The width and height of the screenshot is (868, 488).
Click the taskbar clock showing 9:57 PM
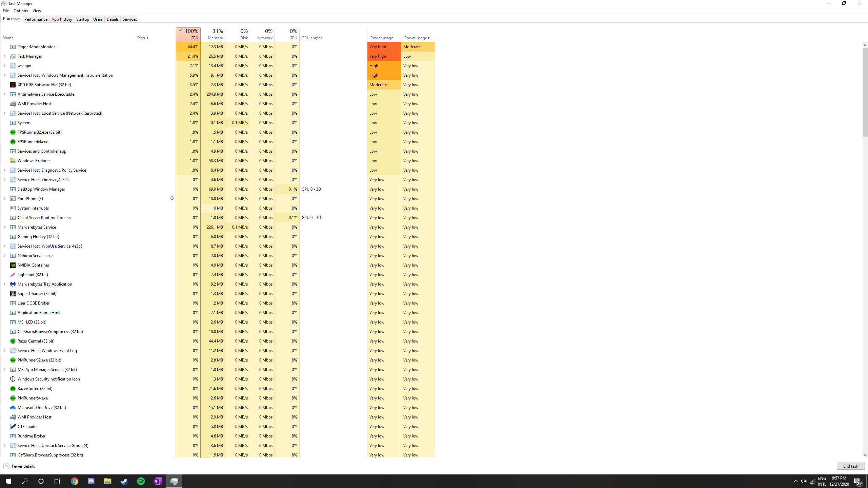(x=839, y=481)
